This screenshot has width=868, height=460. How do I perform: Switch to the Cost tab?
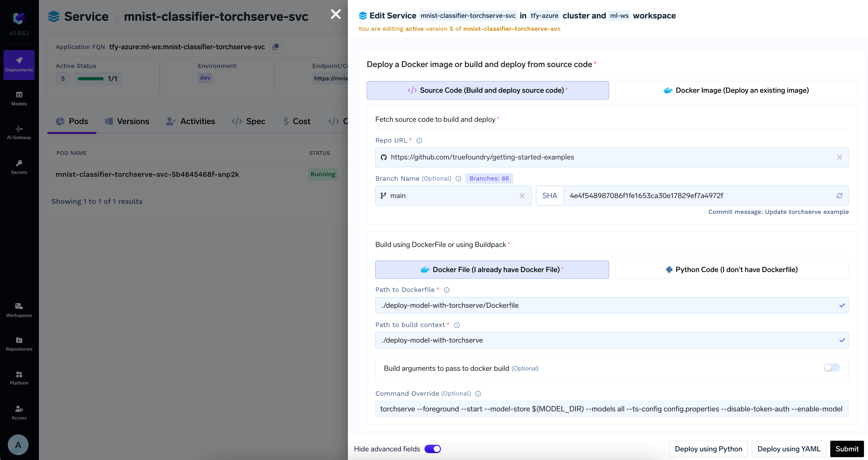point(297,121)
